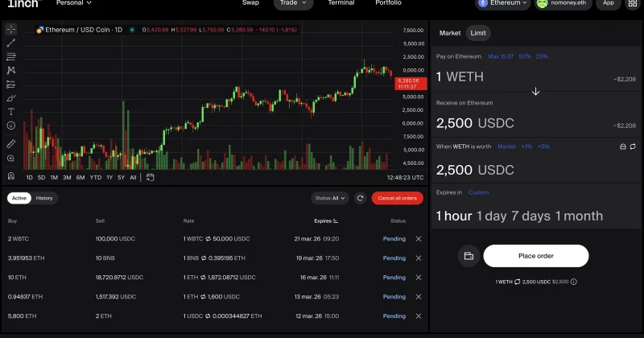Viewport: 644px width, 338px height.
Task: Select the forecasting and measurement tool
Action: pyautogui.click(x=11, y=84)
